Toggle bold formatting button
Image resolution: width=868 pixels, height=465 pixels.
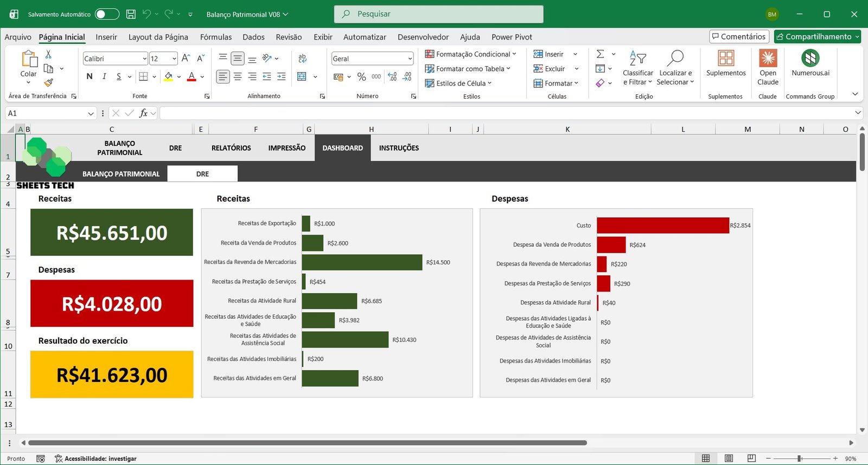[90, 76]
